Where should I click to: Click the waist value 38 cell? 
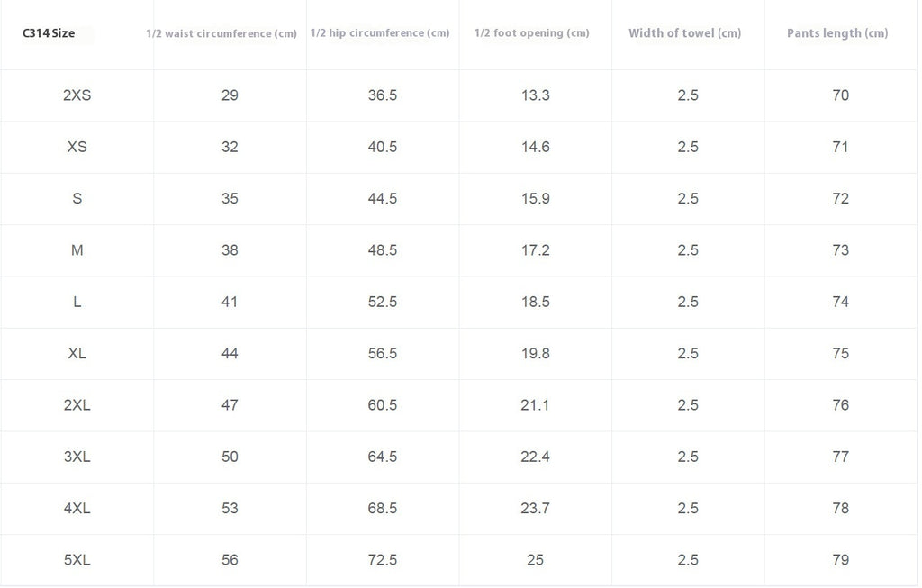click(230, 250)
